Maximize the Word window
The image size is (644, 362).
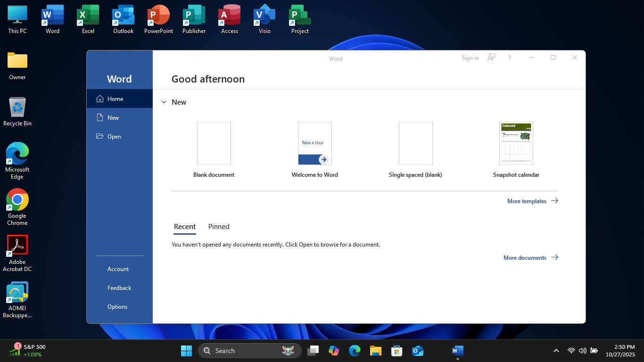(x=553, y=58)
